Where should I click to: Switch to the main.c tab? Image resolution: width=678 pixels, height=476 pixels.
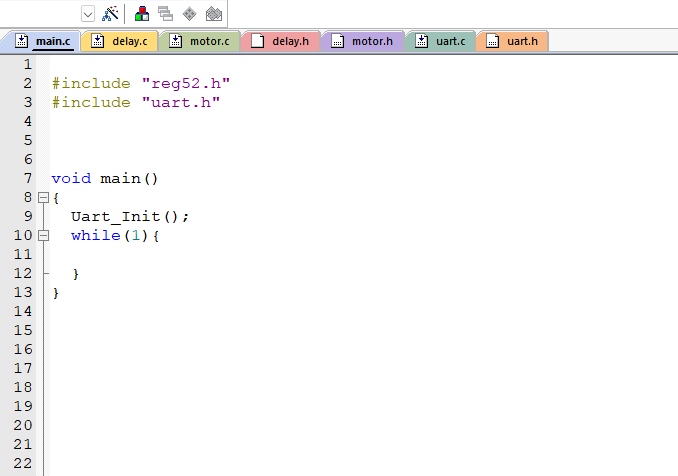tap(42, 41)
